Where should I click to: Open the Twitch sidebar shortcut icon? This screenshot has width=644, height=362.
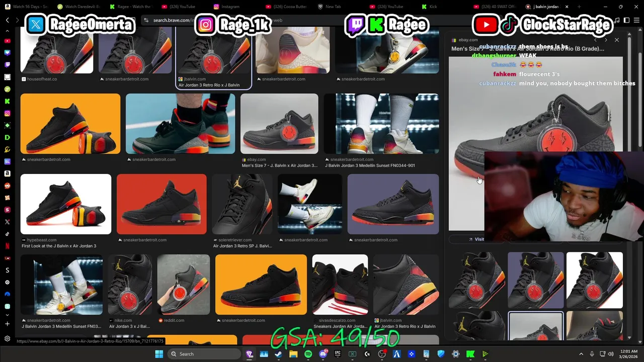coord(7,65)
